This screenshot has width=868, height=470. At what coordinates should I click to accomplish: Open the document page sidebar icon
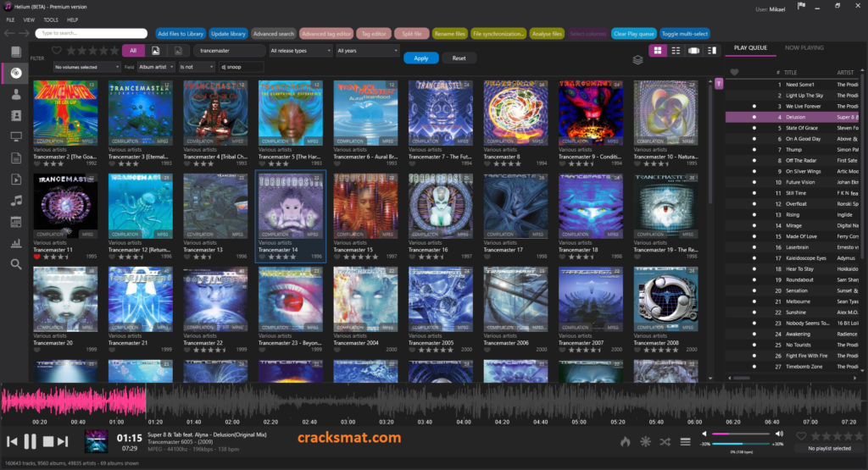point(16,158)
